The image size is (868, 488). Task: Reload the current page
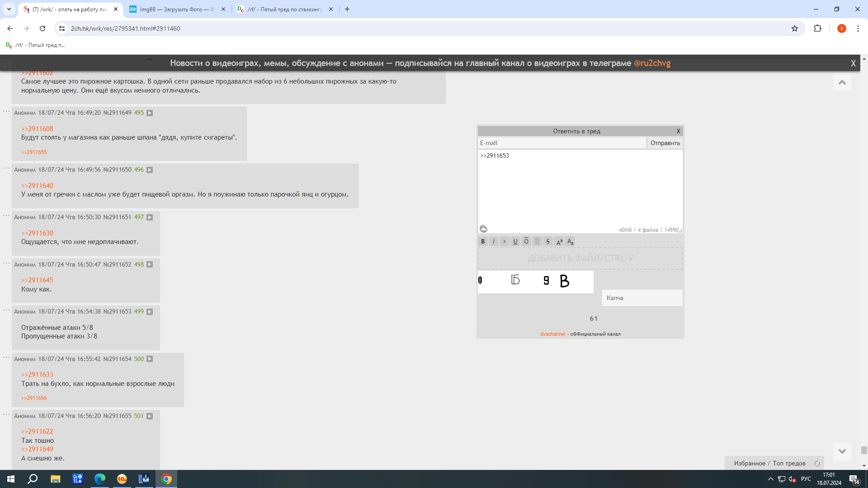pyautogui.click(x=42, y=28)
